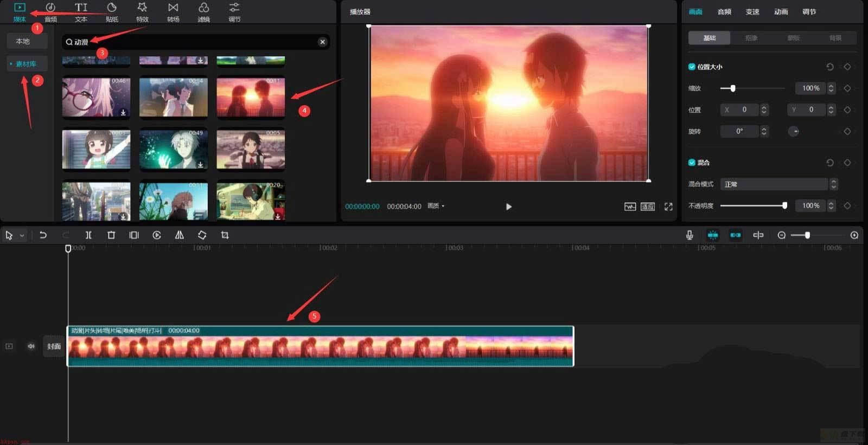The image size is (868, 445).
Task: Open the 贴纸 stickers tab
Action: click(112, 12)
